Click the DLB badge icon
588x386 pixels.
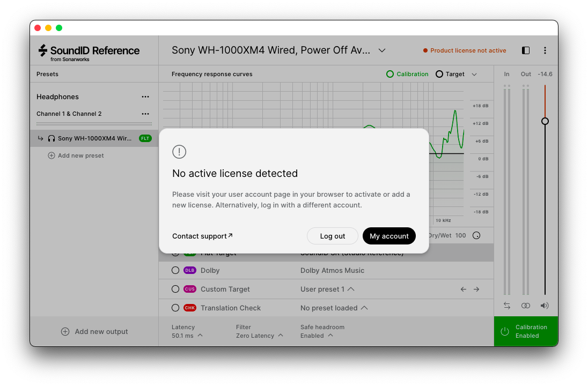tap(190, 270)
